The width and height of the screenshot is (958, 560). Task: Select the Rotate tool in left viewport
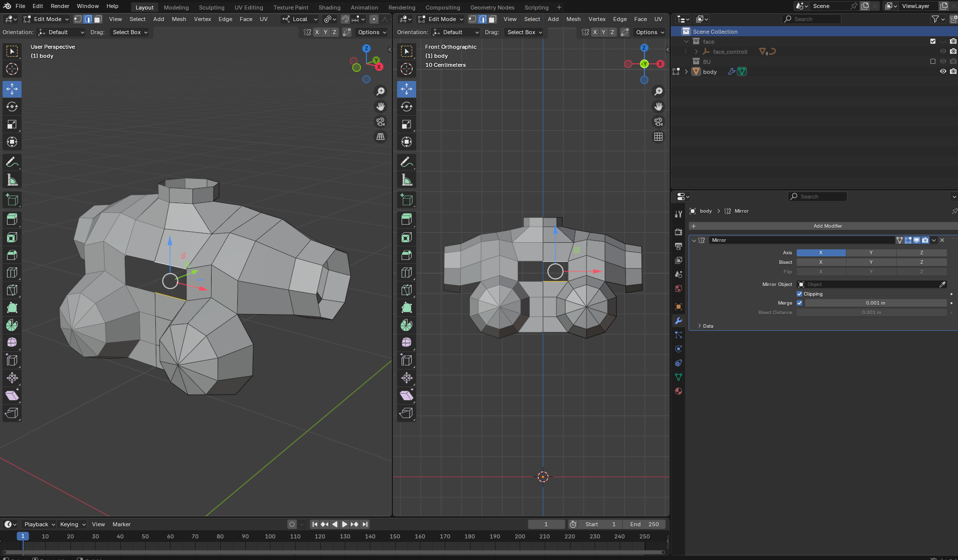tap(12, 107)
